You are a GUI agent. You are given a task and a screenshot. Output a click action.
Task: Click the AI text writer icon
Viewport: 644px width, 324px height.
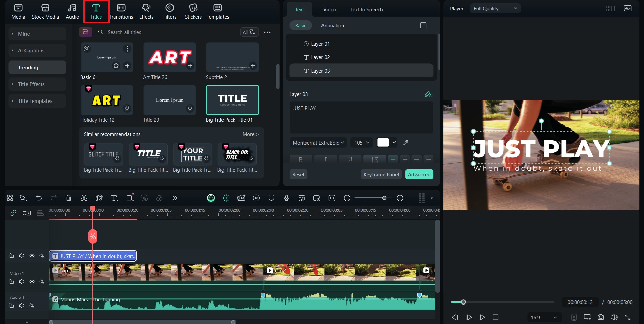(428, 94)
